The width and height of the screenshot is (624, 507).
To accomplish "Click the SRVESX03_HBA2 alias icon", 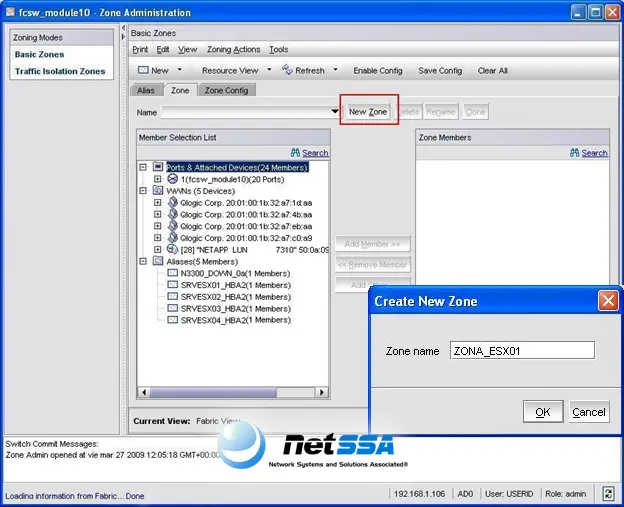I will 172,308.
